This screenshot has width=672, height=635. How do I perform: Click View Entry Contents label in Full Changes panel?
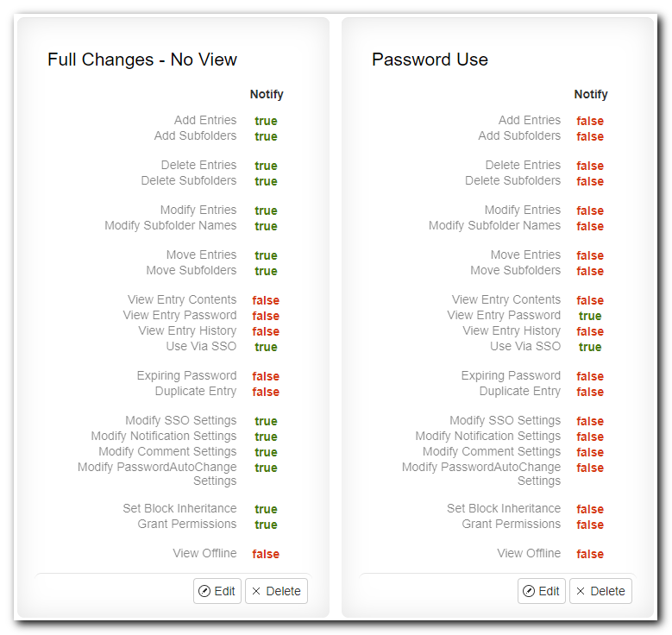tap(182, 299)
